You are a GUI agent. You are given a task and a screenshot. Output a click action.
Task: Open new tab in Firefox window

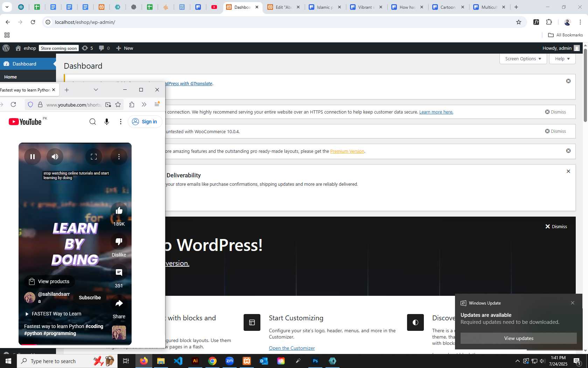point(66,90)
